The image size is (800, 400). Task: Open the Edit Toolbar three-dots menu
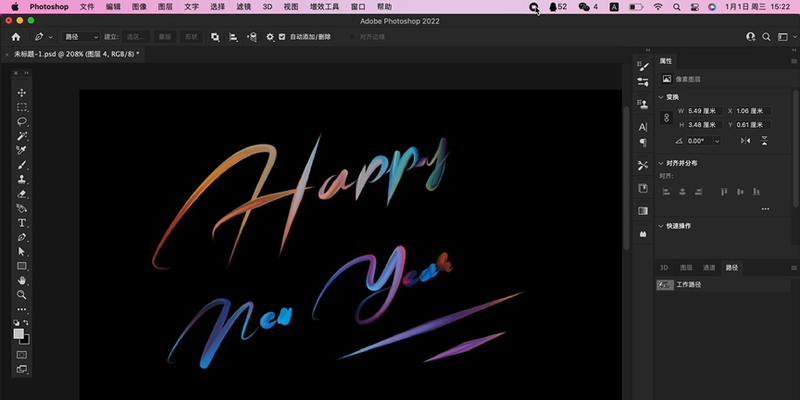tap(22, 309)
